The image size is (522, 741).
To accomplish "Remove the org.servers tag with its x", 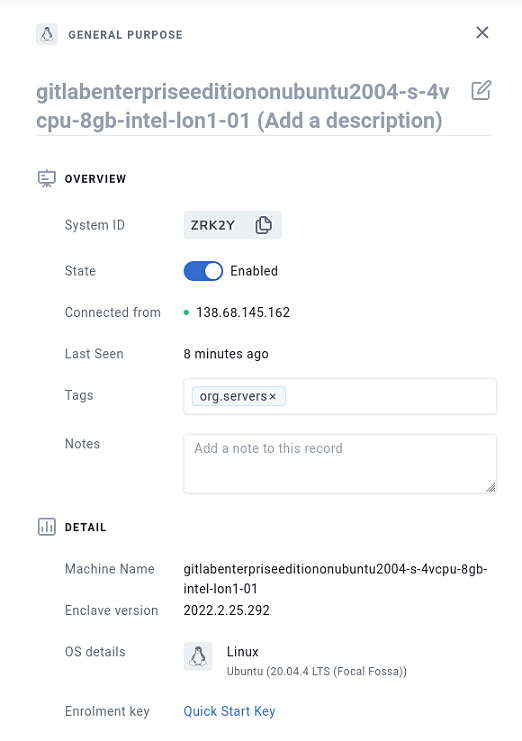I will point(273,396).
